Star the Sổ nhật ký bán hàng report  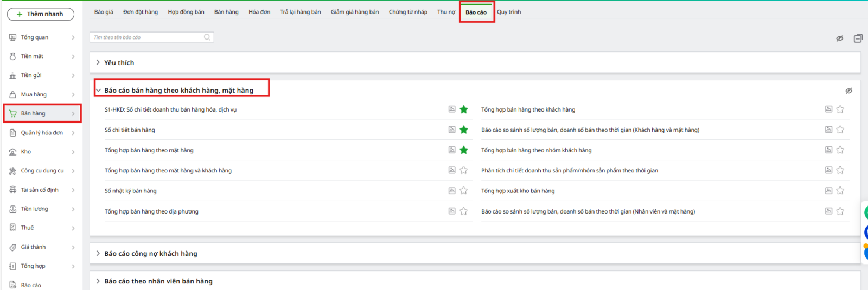464,190
